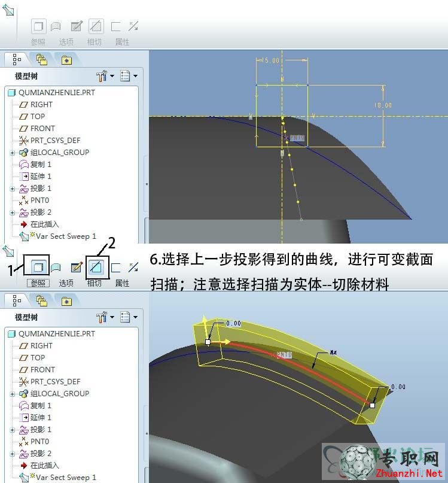This screenshot has width=448, height=483.
Task: Expand 组LOCAL_GROUP node in upper model tree
Action: (x=13, y=153)
